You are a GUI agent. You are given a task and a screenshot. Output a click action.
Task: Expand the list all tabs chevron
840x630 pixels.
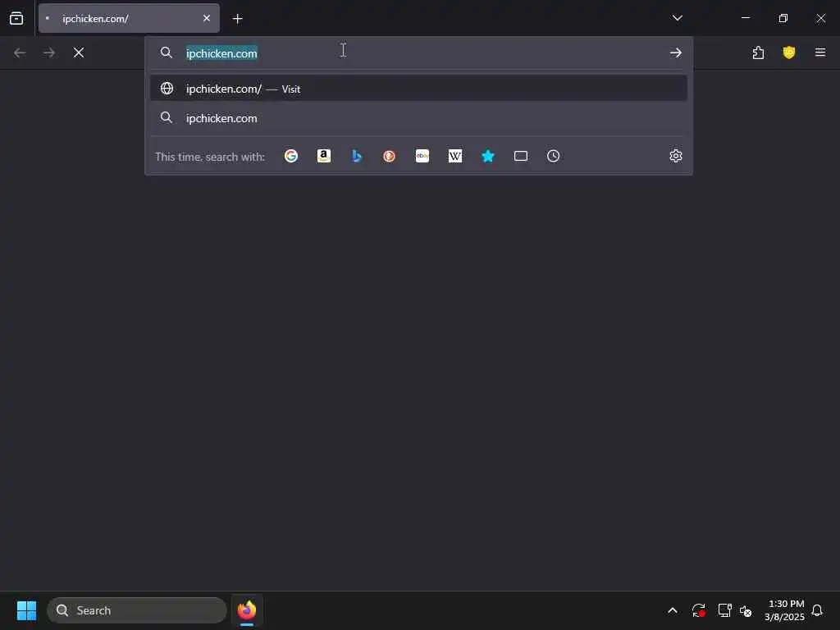(x=677, y=18)
